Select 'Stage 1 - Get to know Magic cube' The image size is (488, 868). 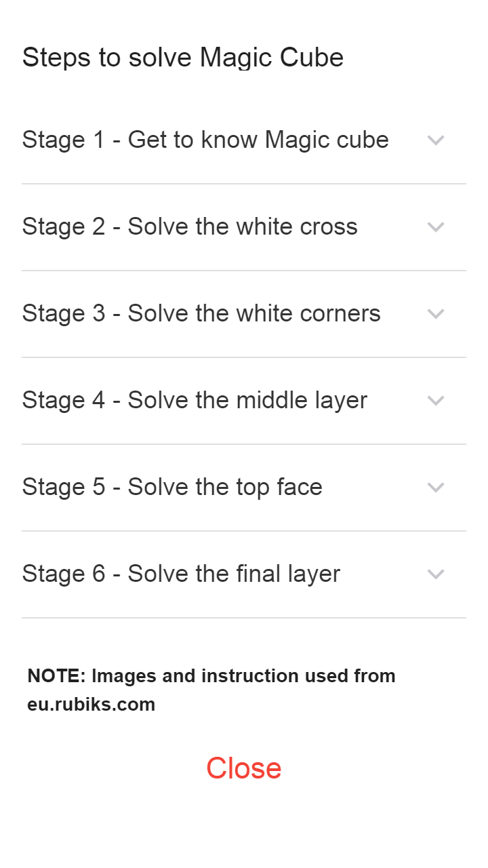[x=205, y=140]
